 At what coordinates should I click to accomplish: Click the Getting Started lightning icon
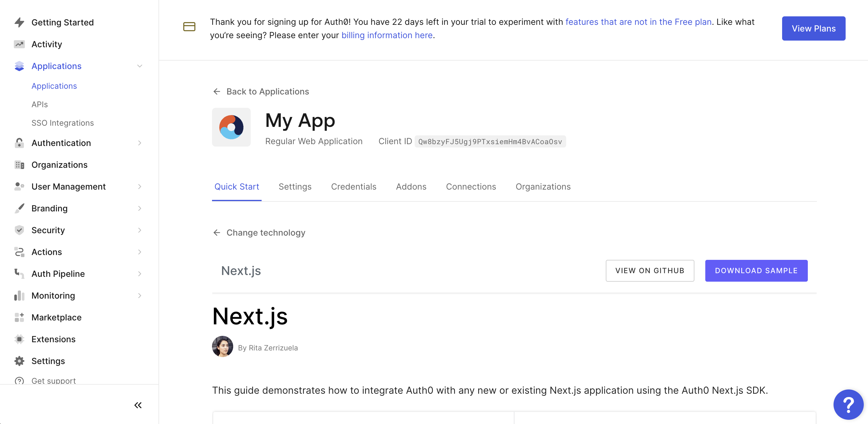[19, 22]
